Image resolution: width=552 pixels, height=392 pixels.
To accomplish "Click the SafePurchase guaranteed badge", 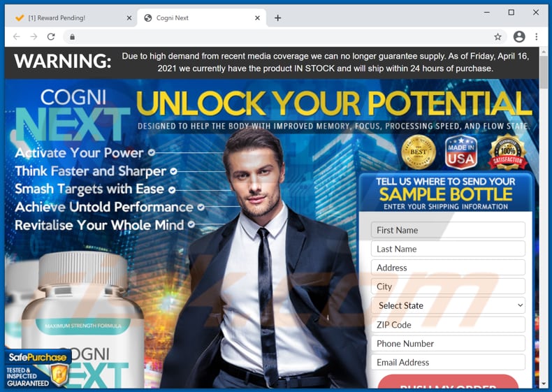I will click(x=37, y=369).
